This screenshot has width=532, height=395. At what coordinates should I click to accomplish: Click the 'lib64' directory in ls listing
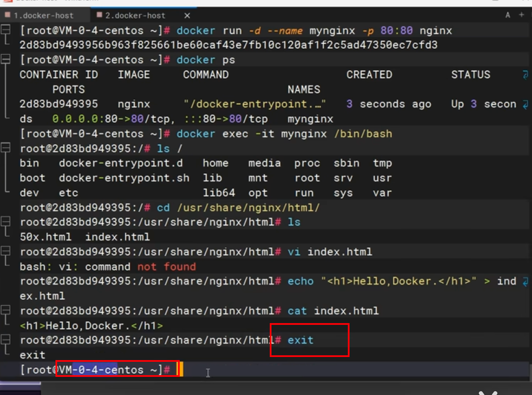point(219,192)
